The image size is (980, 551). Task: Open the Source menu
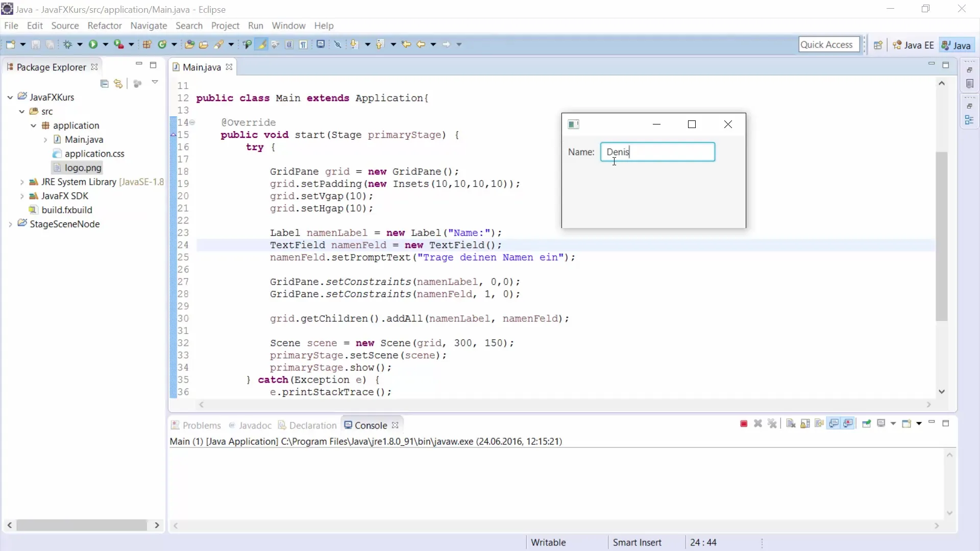(65, 26)
